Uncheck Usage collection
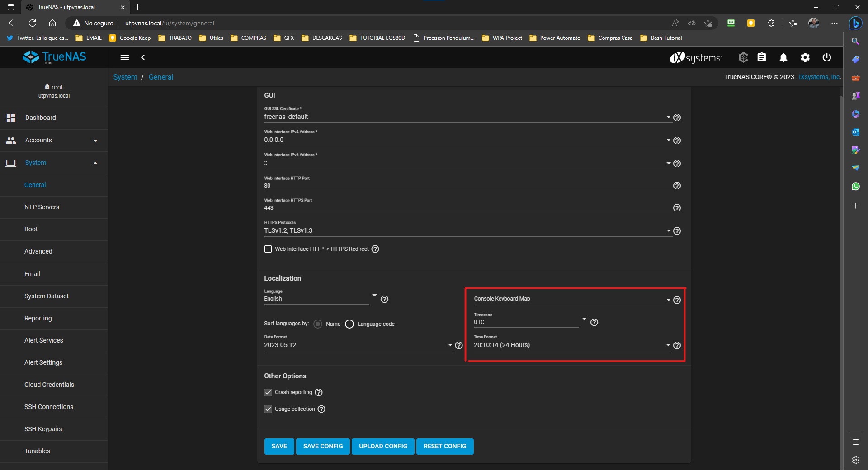 coord(268,409)
